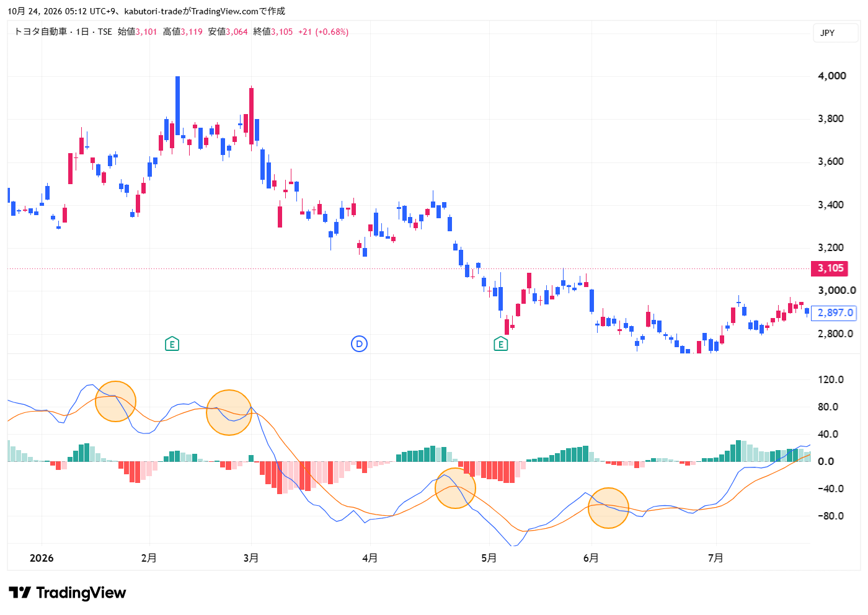Screen dimensions: 868x615
Task: Click the 3,200 price axis label
Action: (x=831, y=247)
